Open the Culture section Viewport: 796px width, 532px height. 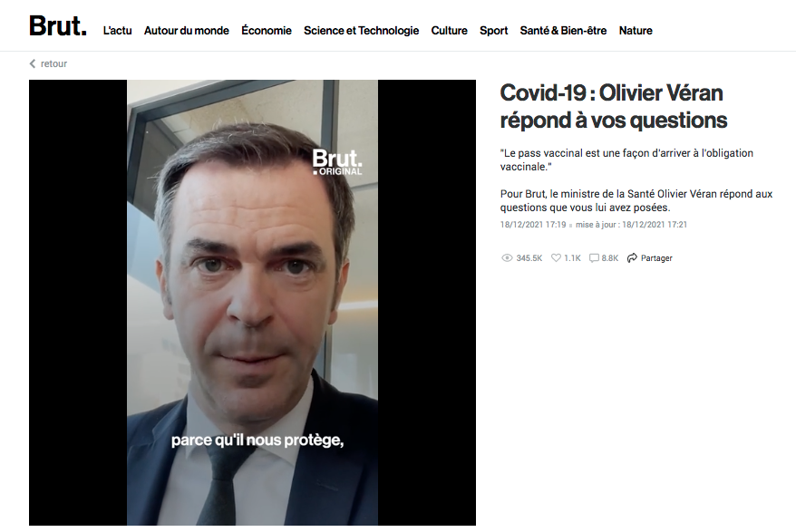pyautogui.click(x=450, y=31)
